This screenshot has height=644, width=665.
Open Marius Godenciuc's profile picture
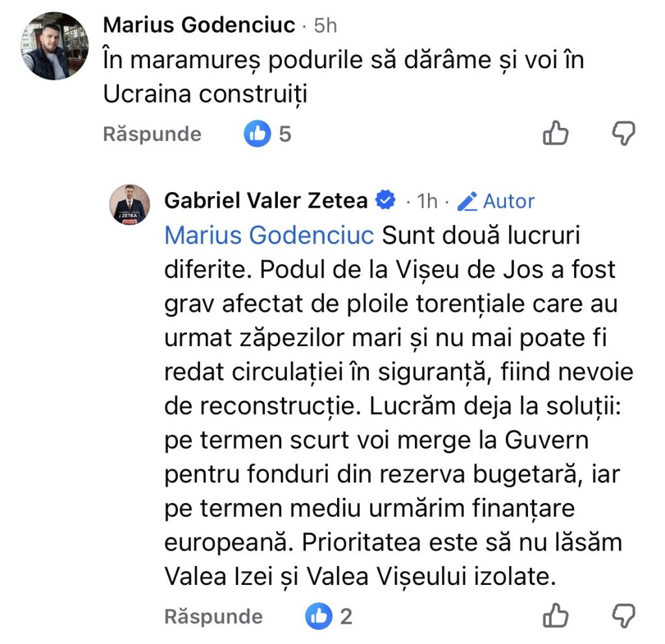tap(55, 46)
